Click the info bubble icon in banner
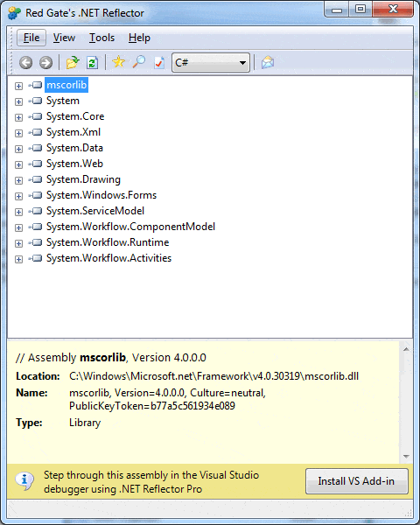The image size is (420, 525). (x=24, y=480)
